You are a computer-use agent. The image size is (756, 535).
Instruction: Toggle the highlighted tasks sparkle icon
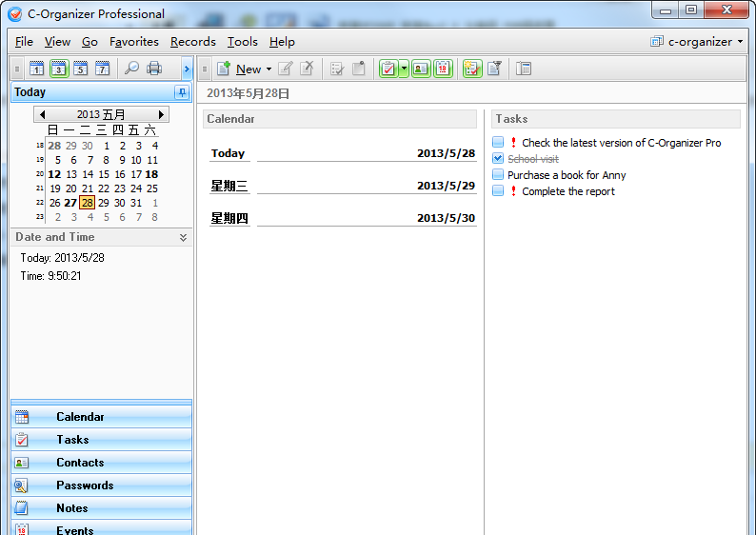(x=472, y=69)
